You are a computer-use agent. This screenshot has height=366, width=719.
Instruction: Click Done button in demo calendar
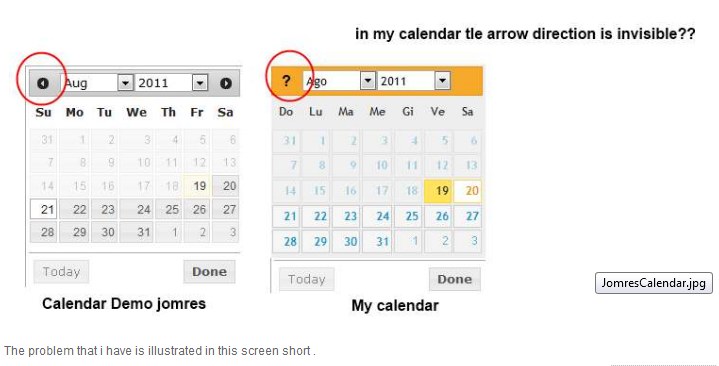pyautogui.click(x=209, y=272)
